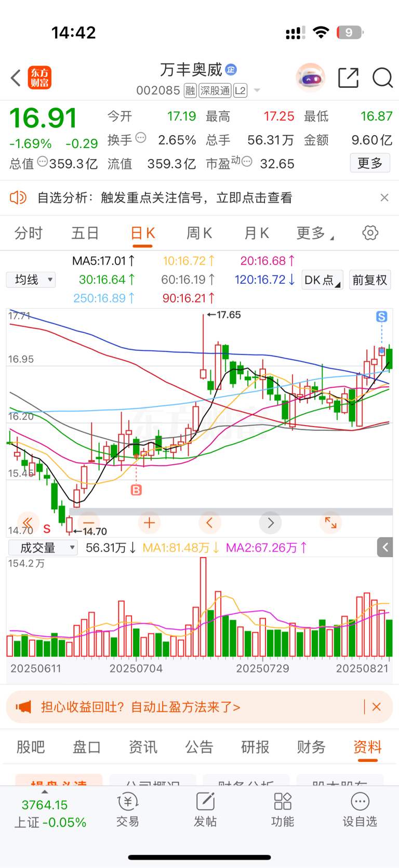Open the 研报 tab

click(255, 747)
